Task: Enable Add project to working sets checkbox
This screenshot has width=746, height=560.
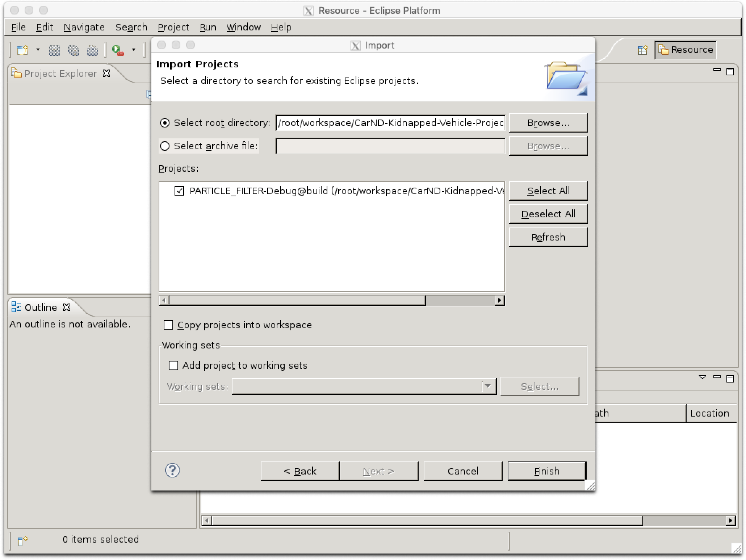Action: pos(173,365)
